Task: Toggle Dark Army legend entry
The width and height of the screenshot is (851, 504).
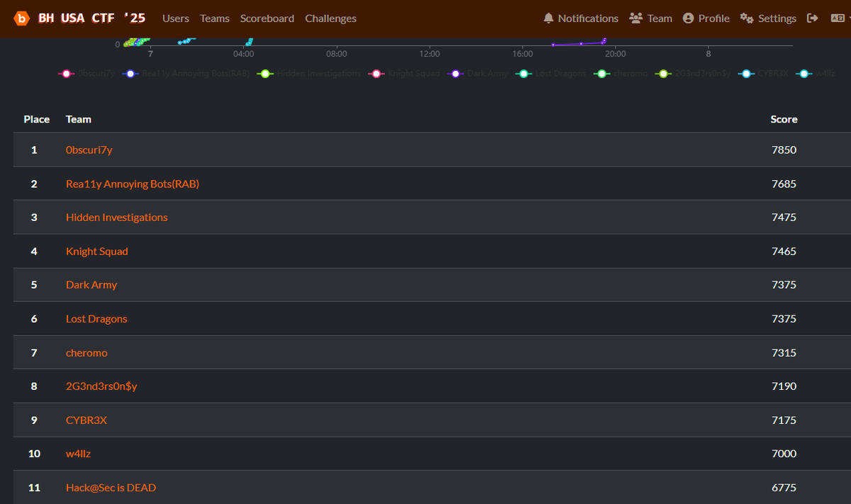Action: point(477,73)
